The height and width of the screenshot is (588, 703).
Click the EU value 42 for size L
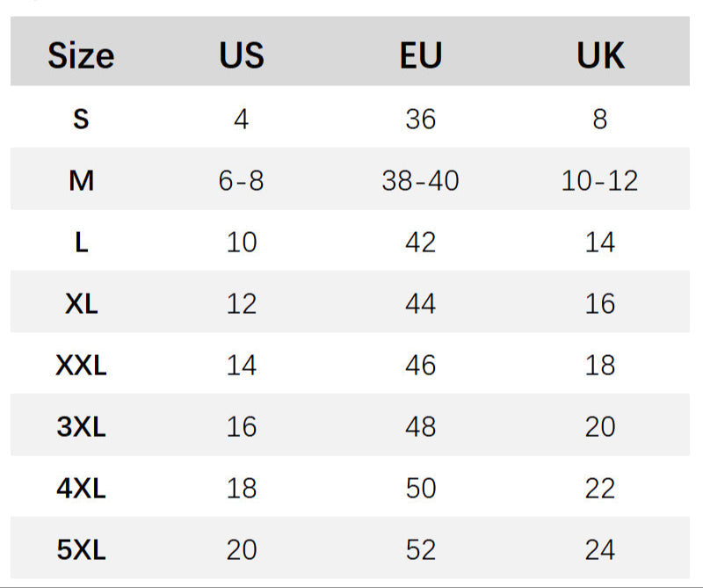click(420, 243)
